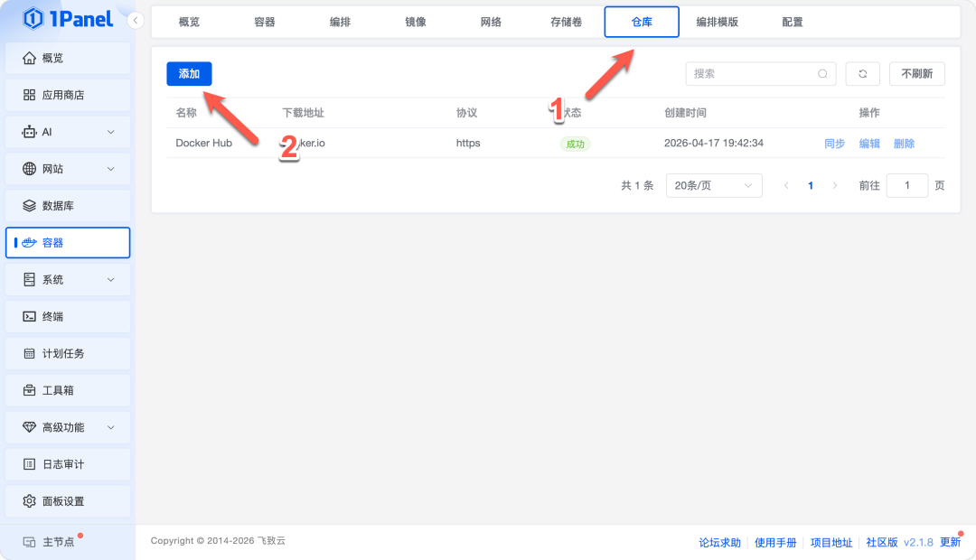This screenshot has height=560, width=976.
Task: Switch to the 配置 tab
Action: [793, 22]
